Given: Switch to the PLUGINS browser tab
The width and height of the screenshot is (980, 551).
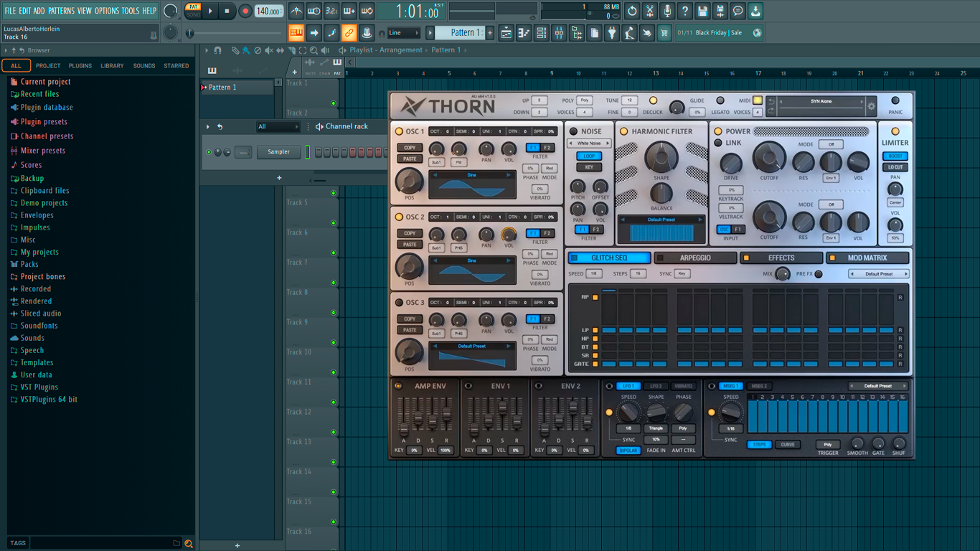Looking at the screenshot, I should [80, 66].
